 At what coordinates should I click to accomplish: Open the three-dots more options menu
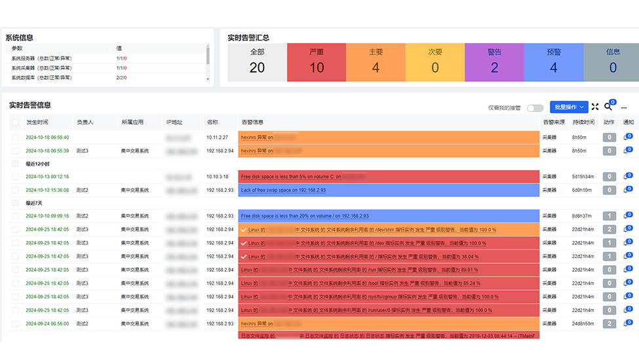click(x=624, y=107)
